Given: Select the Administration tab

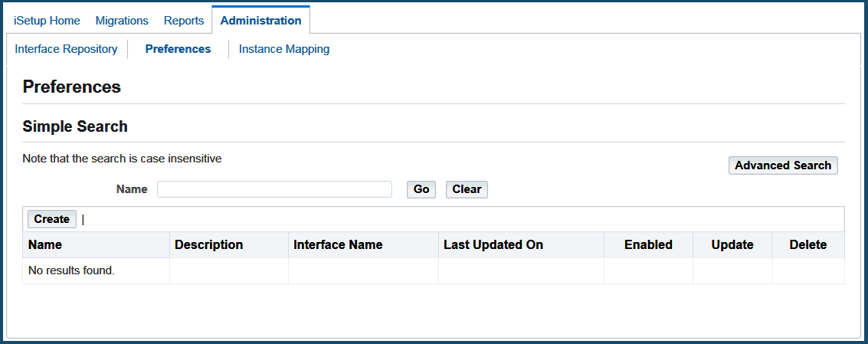Looking at the screenshot, I should [260, 21].
